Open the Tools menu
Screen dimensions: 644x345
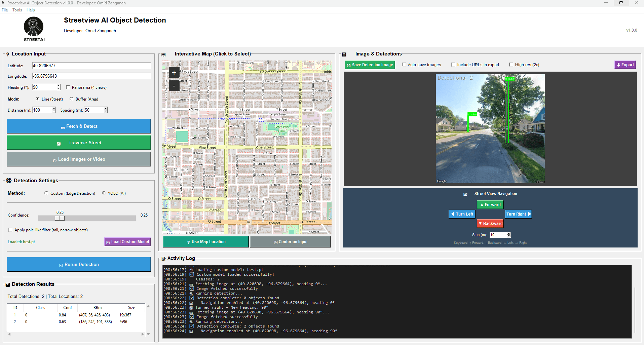click(x=17, y=10)
